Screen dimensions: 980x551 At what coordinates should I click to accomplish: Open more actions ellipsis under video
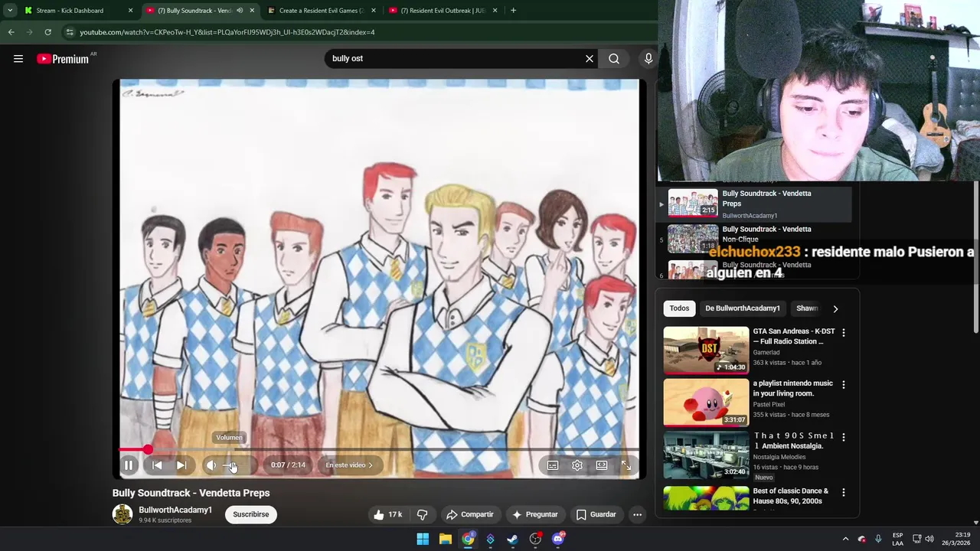click(637, 514)
